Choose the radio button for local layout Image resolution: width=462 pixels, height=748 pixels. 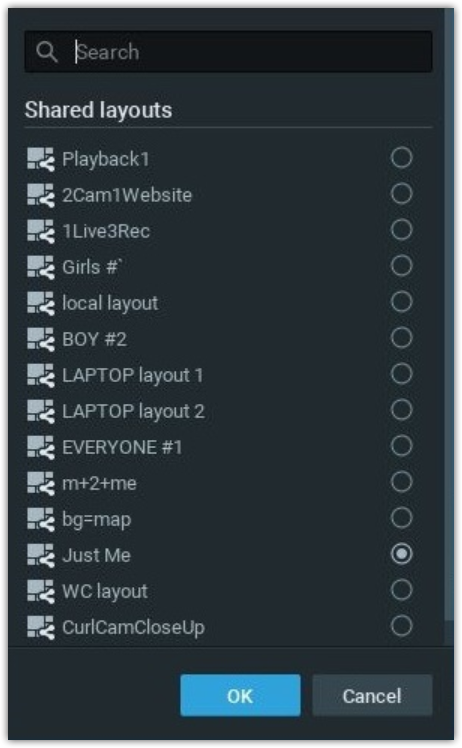coord(401,301)
